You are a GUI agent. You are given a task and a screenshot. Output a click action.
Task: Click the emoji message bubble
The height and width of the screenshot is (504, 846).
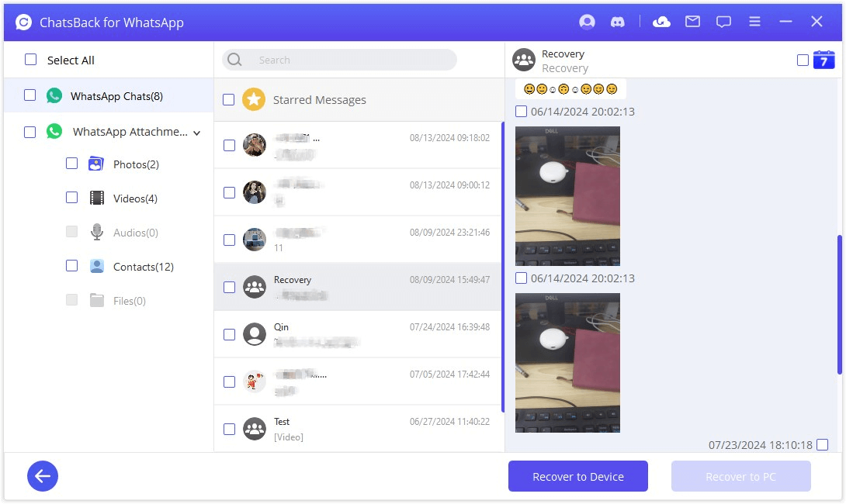pos(570,89)
